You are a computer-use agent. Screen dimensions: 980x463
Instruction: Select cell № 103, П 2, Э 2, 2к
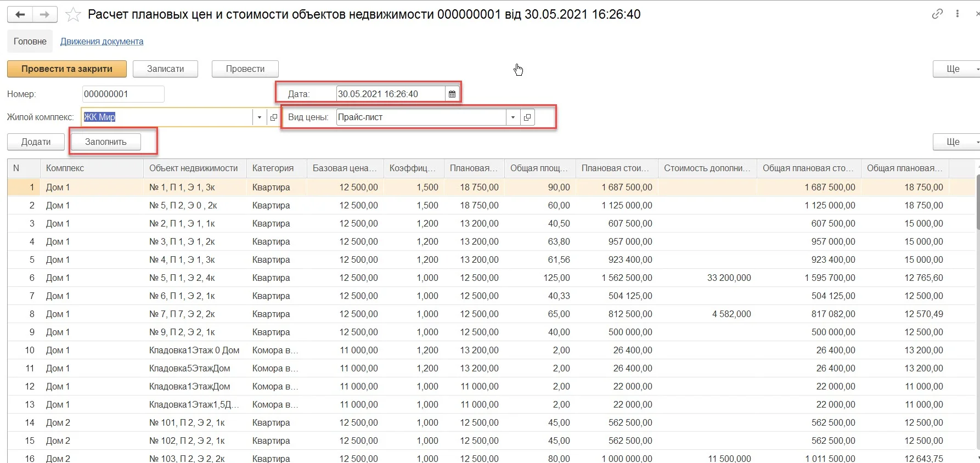tap(195, 458)
